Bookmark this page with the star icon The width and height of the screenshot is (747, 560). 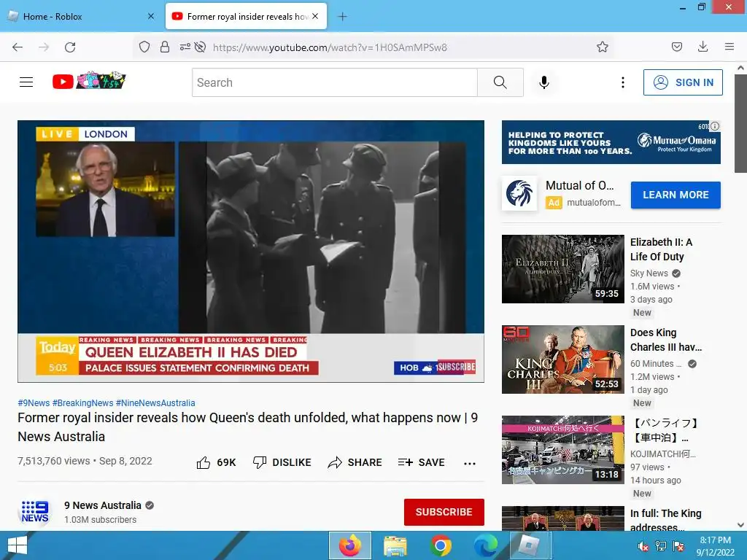pos(602,47)
